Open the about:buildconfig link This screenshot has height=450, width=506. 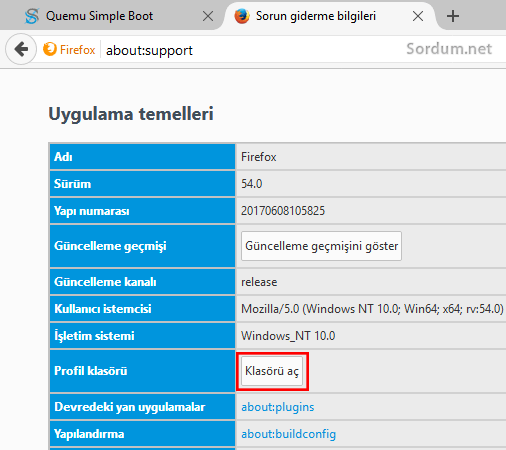288,434
